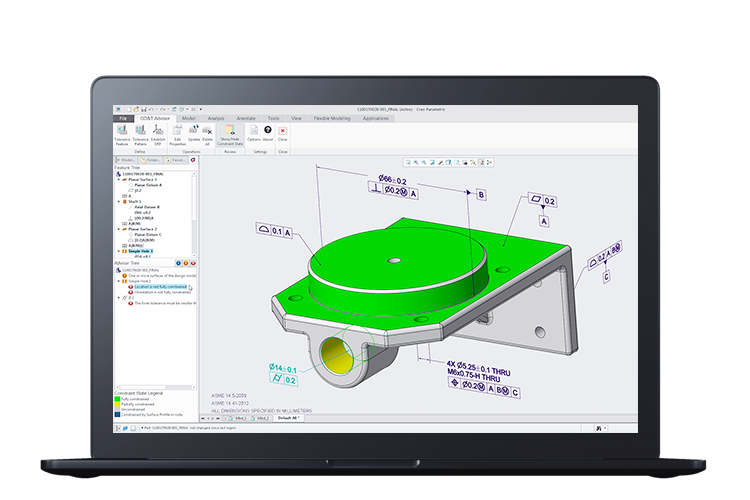Toggle the info filter in Advisor Tree
This screenshot has height=500, width=750.
(179, 263)
